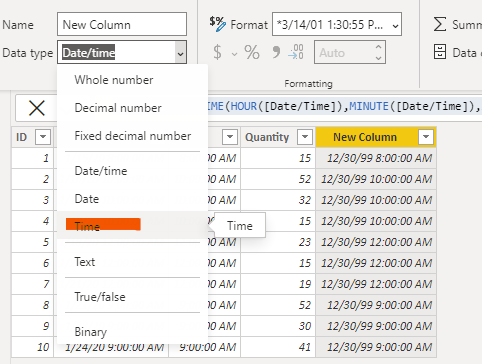
Task: Click Quantity cell 23 in row 5
Action: tap(278, 242)
